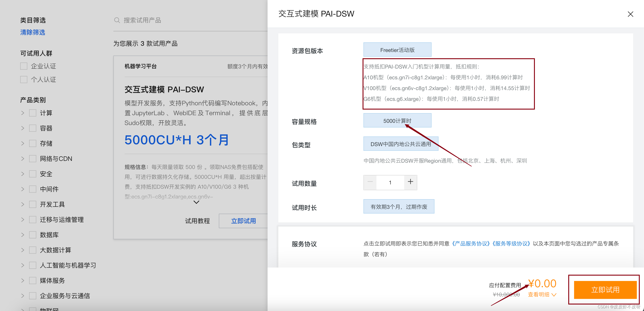Tick the 企业服务与云通信 checkbox
Screen dimensions: 644x311
[x=33, y=296]
